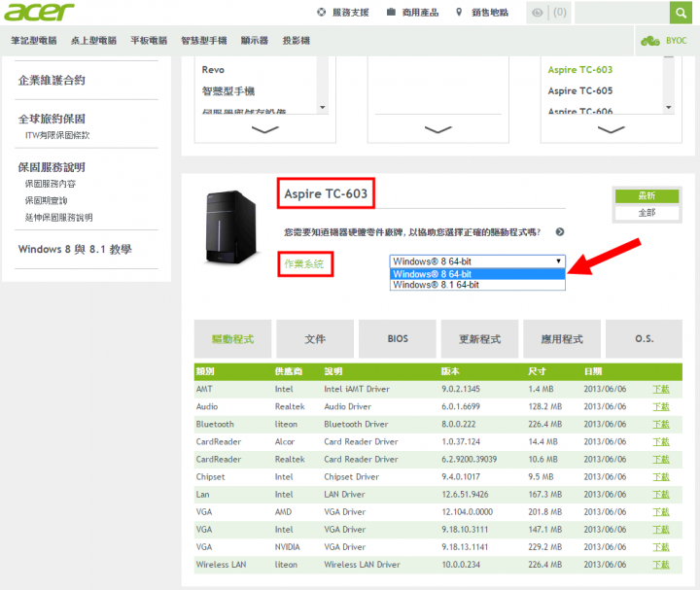
Task: Expand the first category panel chevron
Action: [x=264, y=129]
